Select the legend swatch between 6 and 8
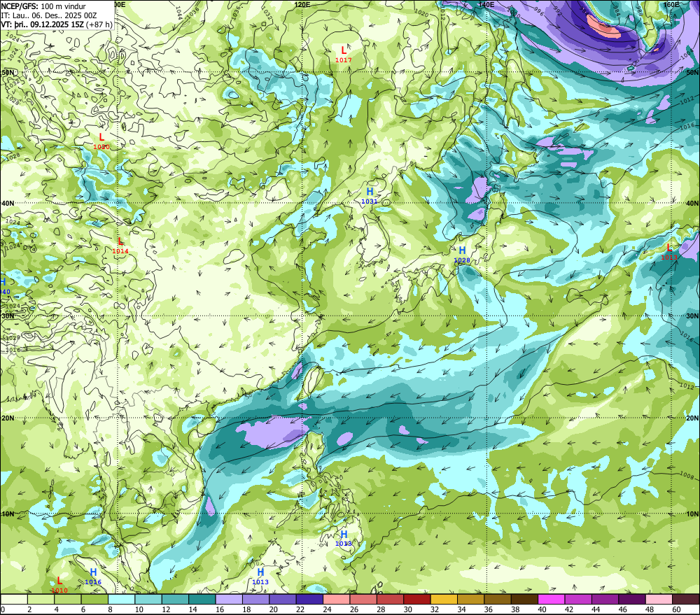700x615 pixels. tap(94, 599)
